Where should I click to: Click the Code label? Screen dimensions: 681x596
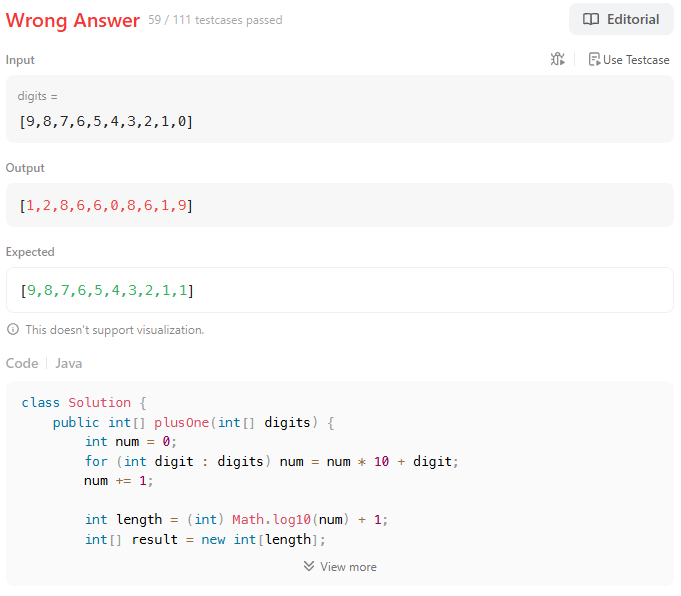pyautogui.click(x=22, y=363)
